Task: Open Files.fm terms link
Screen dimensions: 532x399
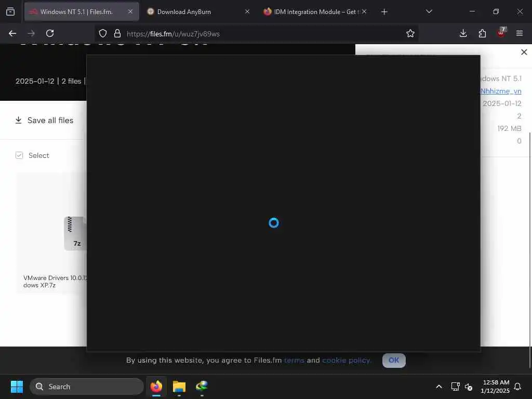Action: (x=294, y=360)
